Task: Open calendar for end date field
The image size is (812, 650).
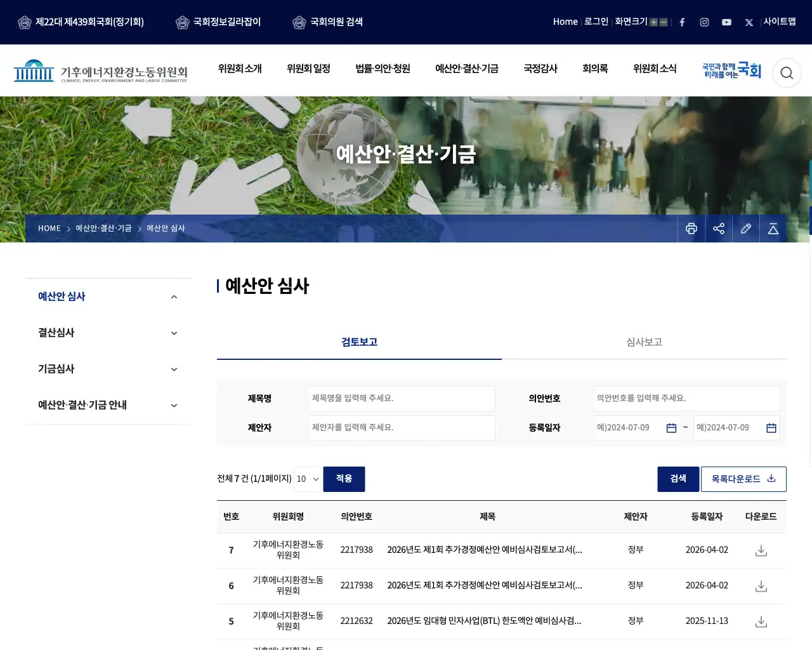Action: pyautogui.click(x=771, y=428)
